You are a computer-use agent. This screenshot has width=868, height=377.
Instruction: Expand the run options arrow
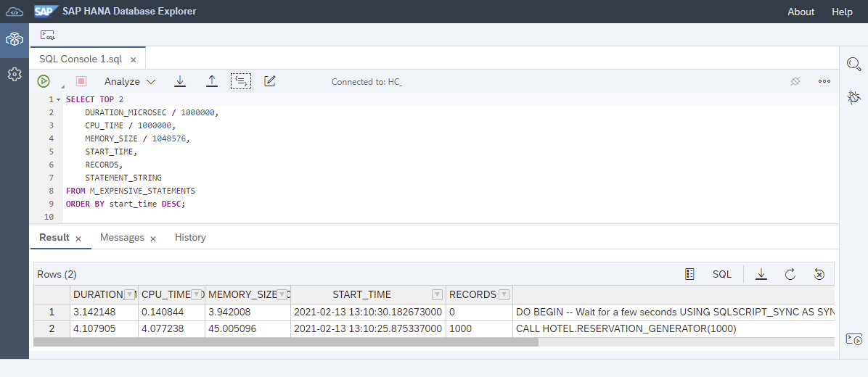[x=62, y=86]
